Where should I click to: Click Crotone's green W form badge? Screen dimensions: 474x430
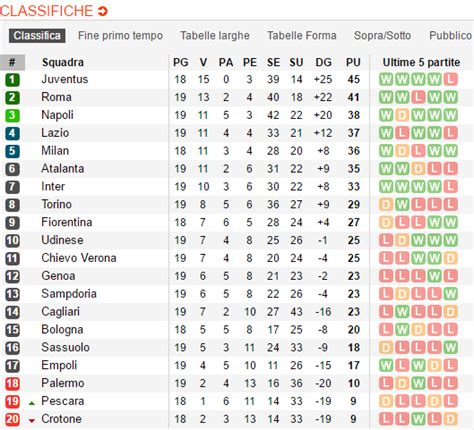pos(418,419)
